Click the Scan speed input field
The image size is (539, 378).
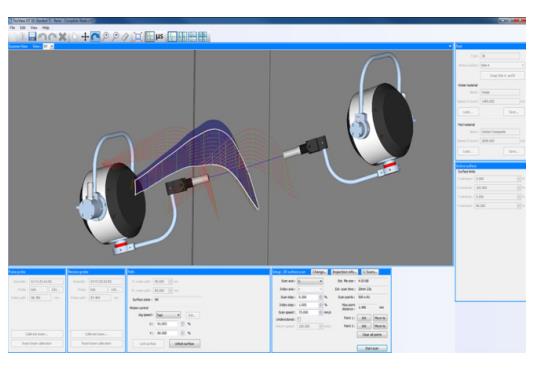[308, 312]
